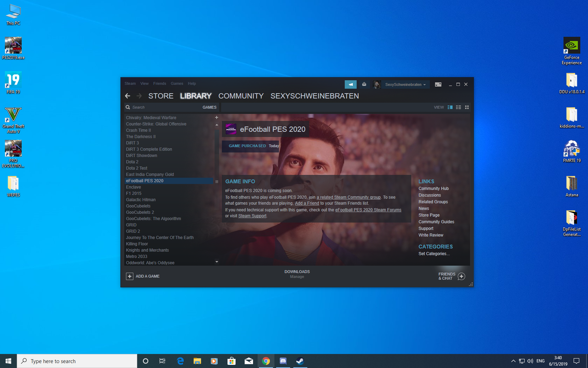Launch Discord from the taskbar
Screen dimensions: 588x368
[283, 361]
